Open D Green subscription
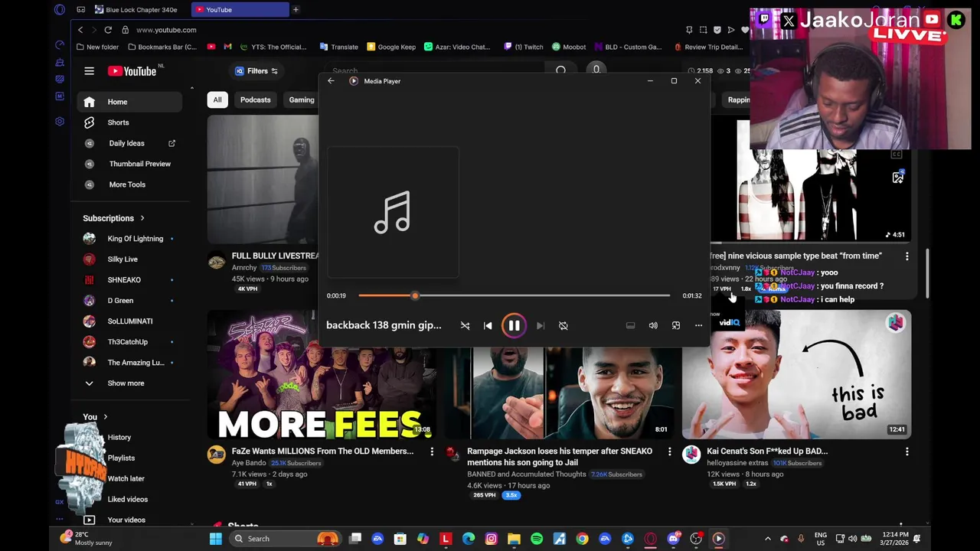 point(130,301)
